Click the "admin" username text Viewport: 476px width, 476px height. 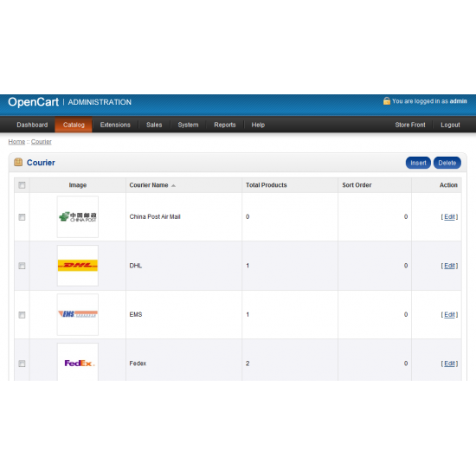click(x=458, y=101)
